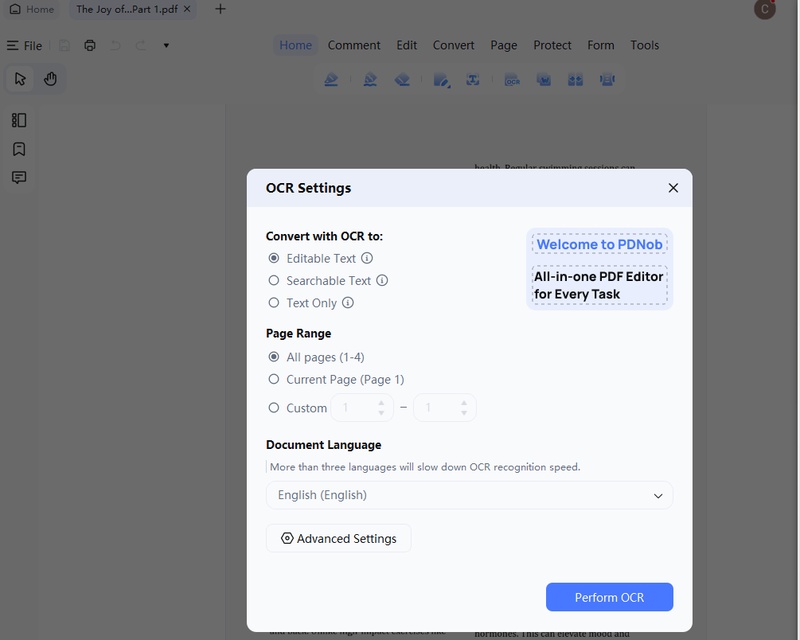Choose Text Only conversion mode
This screenshot has width=800, height=640.
tap(272, 302)
